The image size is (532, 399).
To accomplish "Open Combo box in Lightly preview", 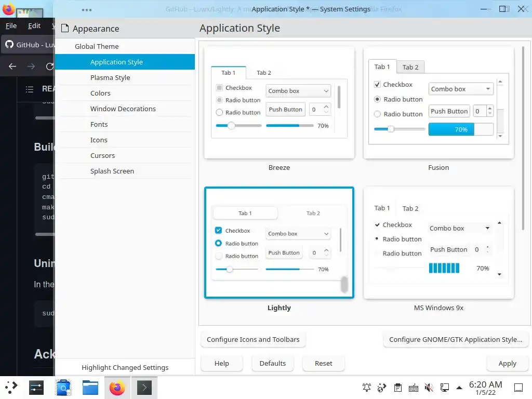I will tap(298, 233).
